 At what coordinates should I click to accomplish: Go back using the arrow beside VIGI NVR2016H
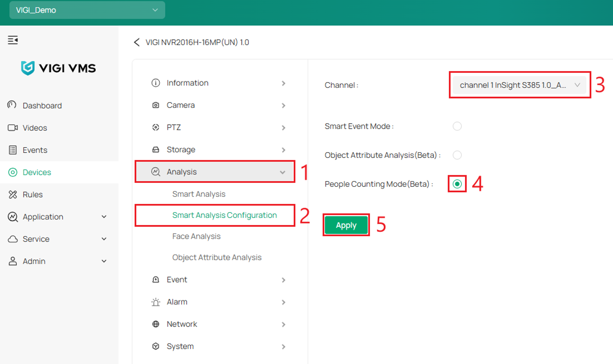[137, 42]
